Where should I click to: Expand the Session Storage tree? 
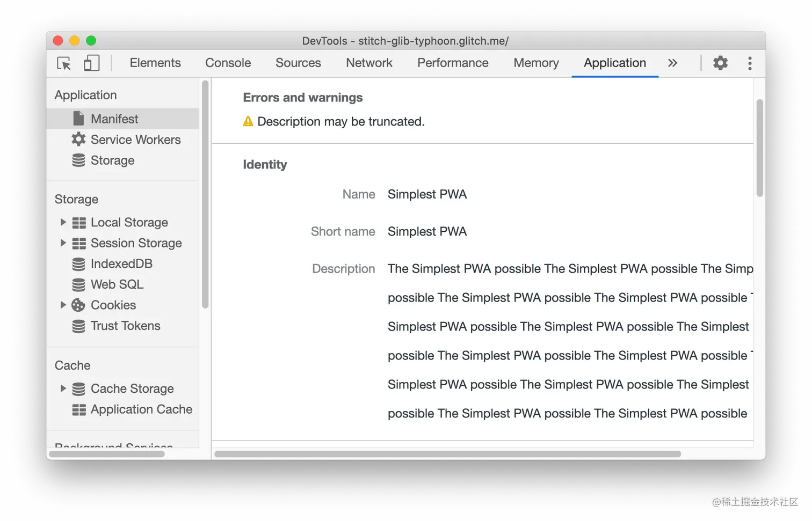63,243
